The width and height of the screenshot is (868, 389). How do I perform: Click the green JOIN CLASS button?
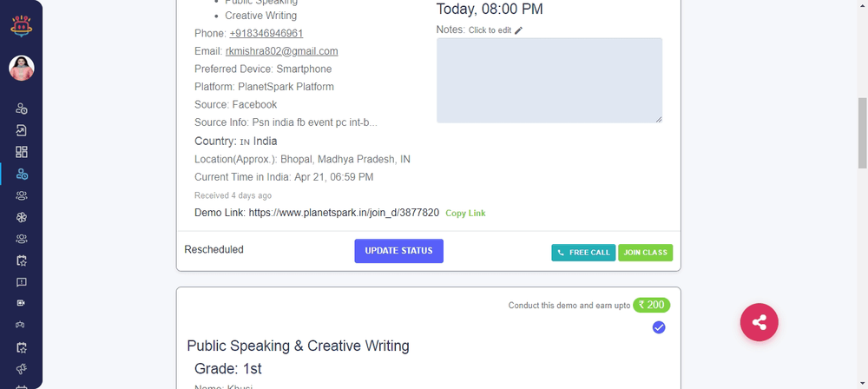(646, 253)
